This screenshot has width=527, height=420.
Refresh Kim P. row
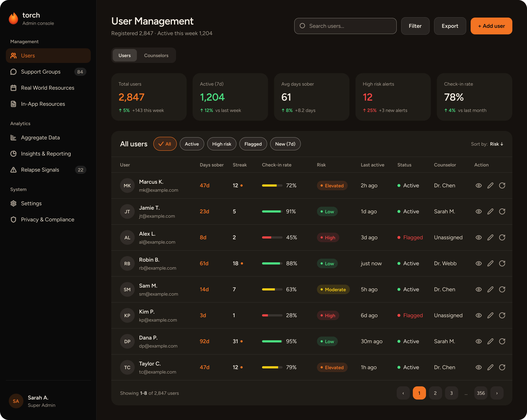502,316
